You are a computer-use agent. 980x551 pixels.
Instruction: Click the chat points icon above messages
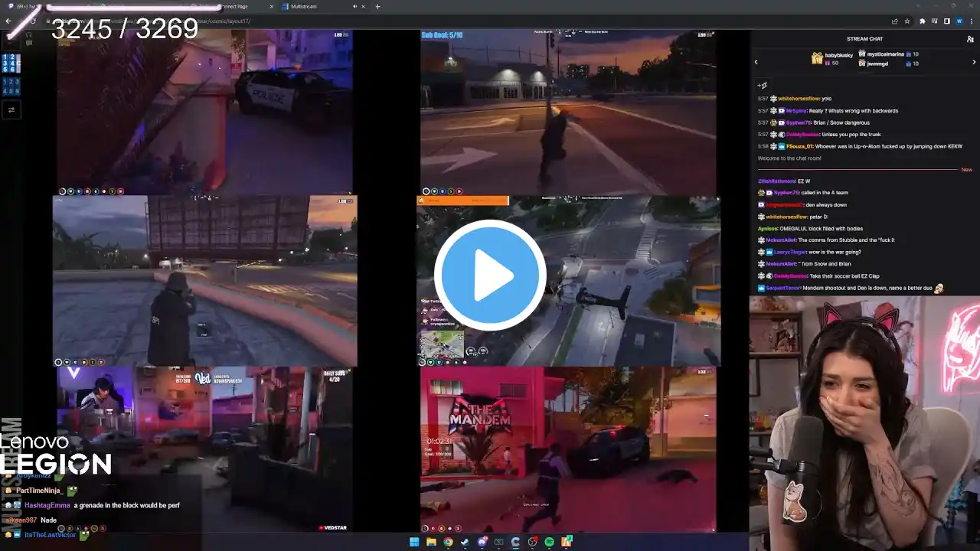(763, 86)
